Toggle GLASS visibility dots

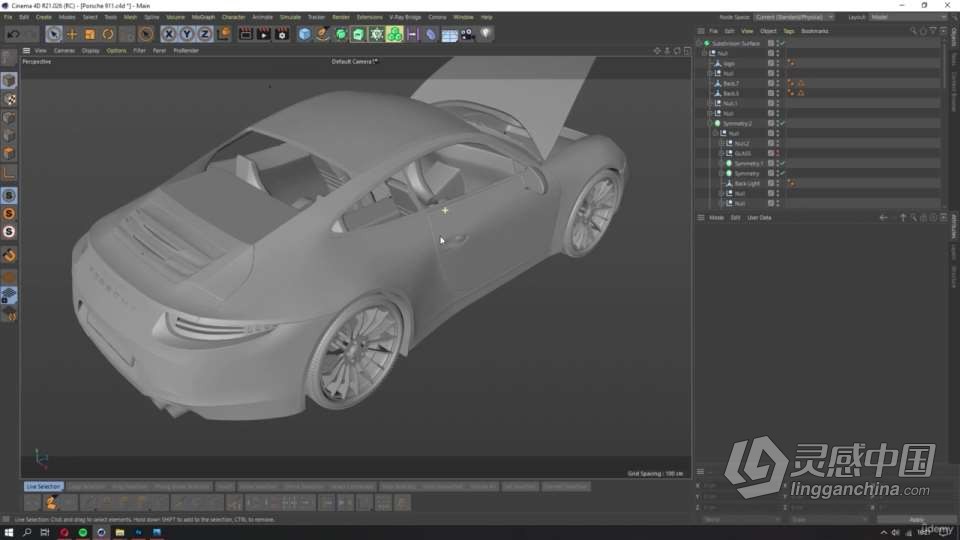[778, 154]
